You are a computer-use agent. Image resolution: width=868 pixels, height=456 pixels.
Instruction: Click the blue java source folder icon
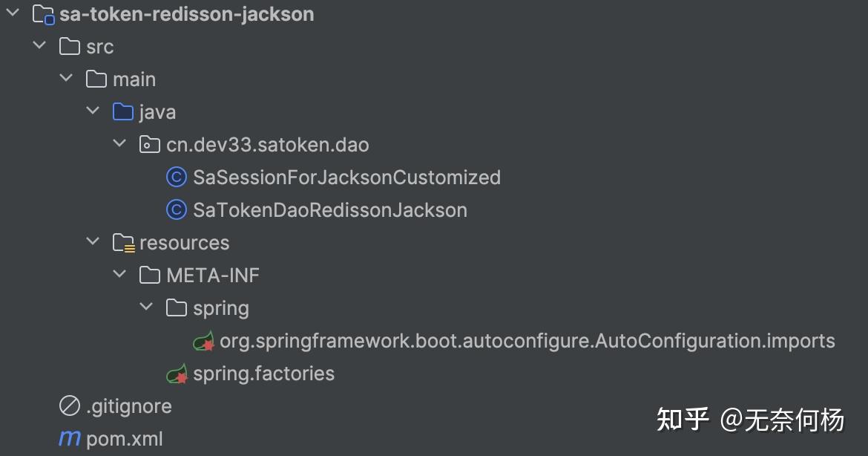(123, 112)
